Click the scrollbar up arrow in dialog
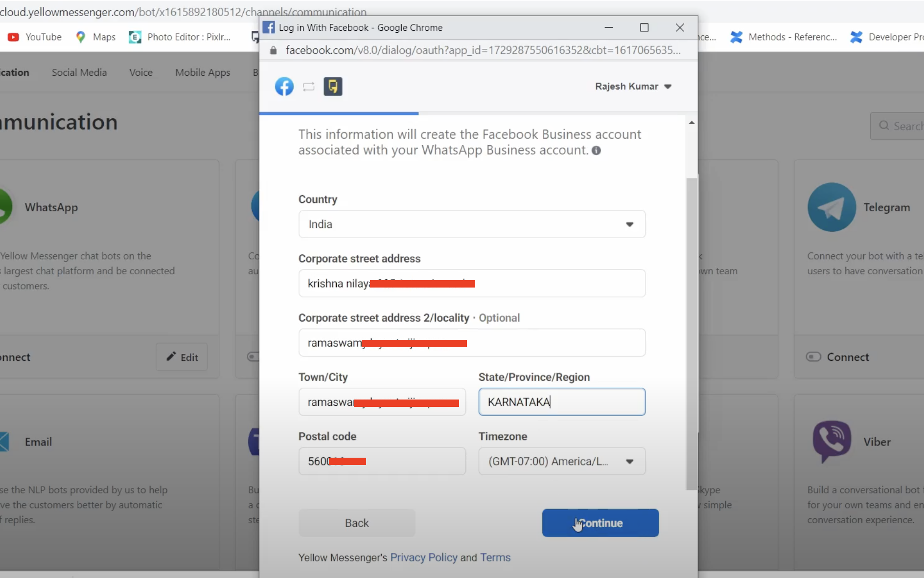The height and width of the screenshot is (578, 924). click(x=691, y=122)
